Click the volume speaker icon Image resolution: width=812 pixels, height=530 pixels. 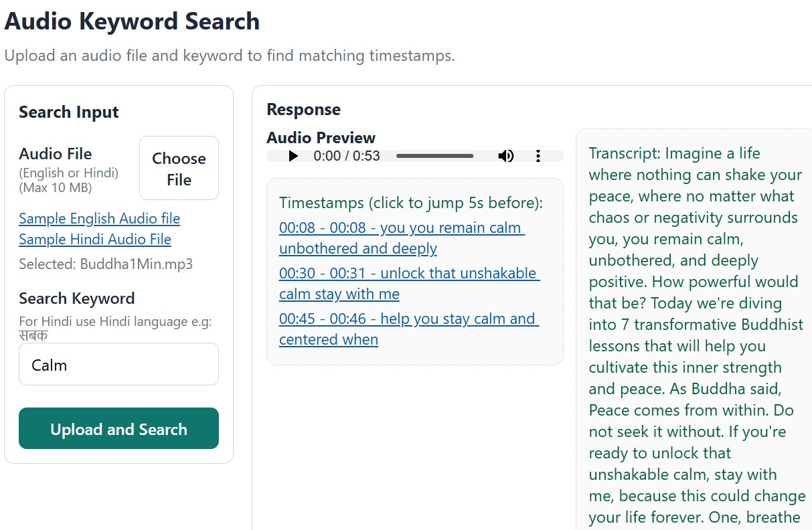506,155
